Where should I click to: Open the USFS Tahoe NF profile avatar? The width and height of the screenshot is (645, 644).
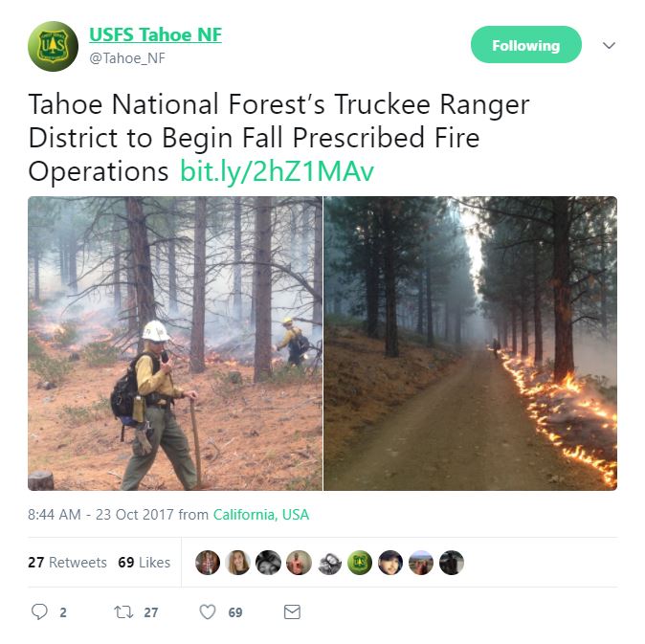pos(53,46)
